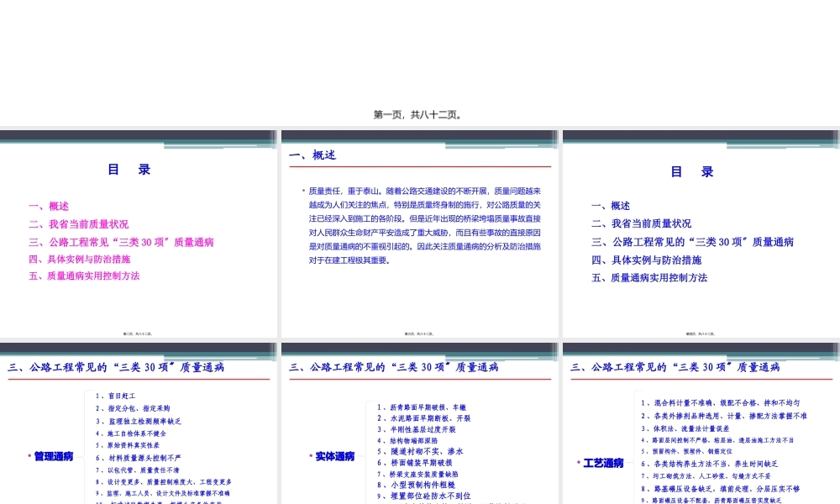Click list item 7、以包代管、质量责任不清
The image size is (840, 504).
138,470
